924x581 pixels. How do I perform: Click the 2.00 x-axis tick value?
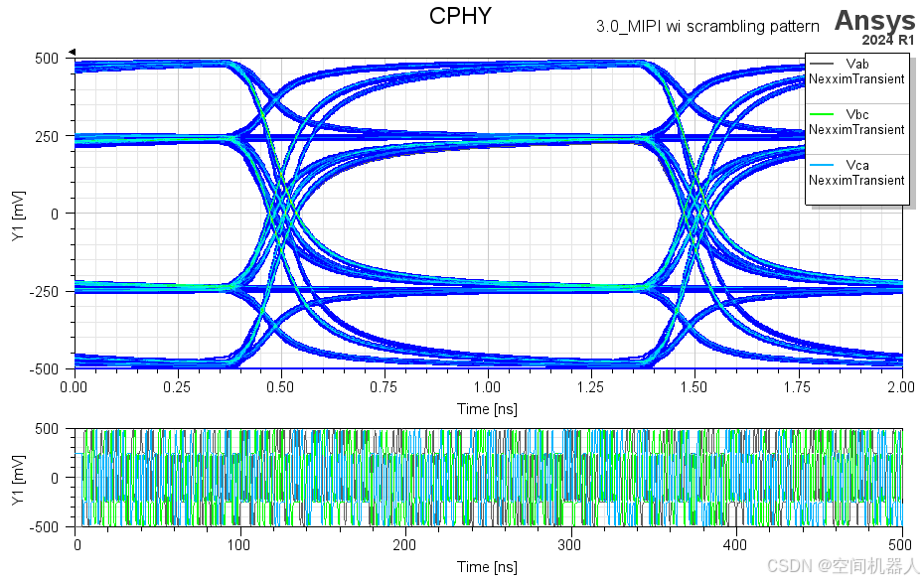[901, 387]
